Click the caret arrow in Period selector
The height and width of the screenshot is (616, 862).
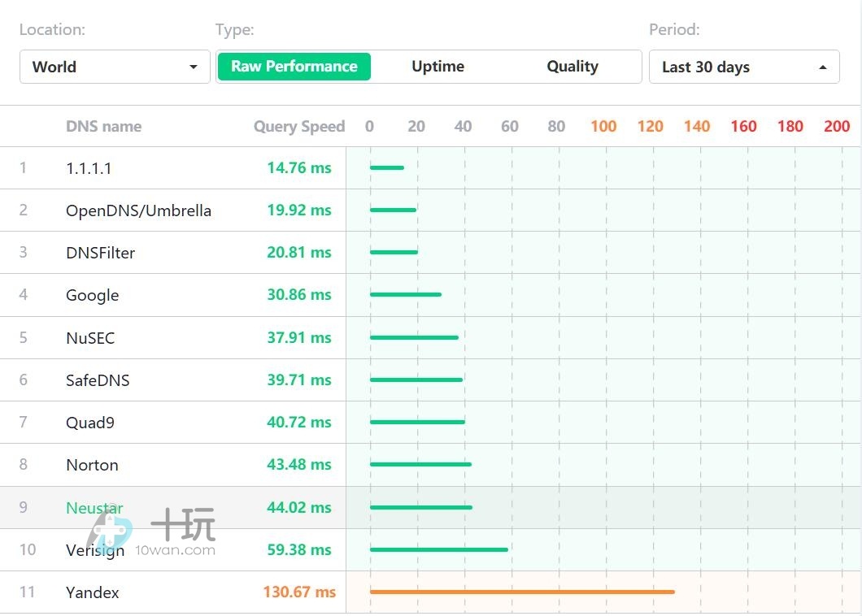pyautogui.click(x=822, y=67)
